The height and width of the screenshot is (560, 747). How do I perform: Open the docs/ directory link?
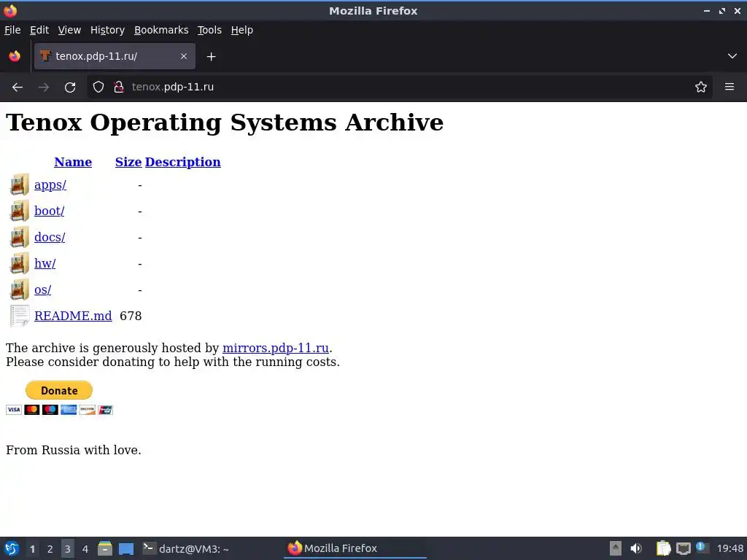coord(50,237)
